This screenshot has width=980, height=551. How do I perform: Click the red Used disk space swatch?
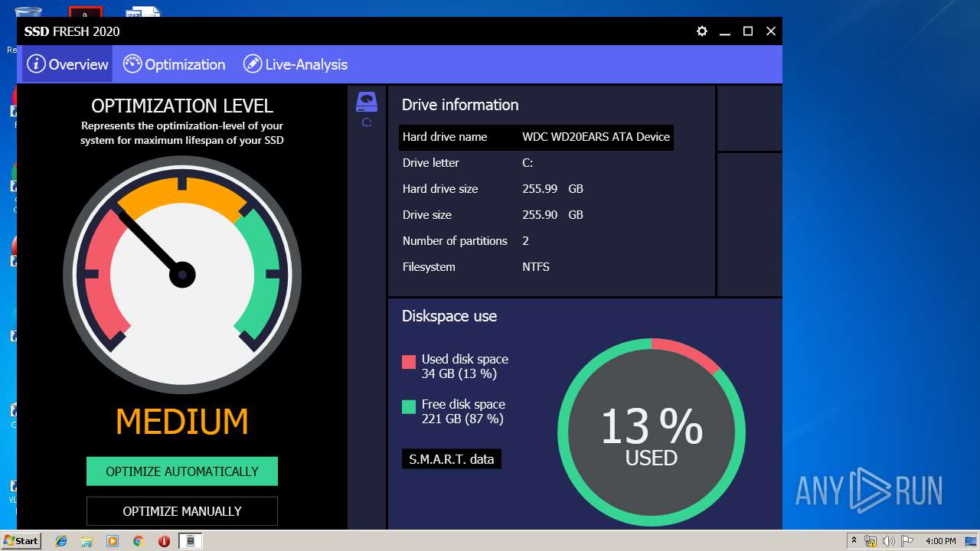point(409,362)
